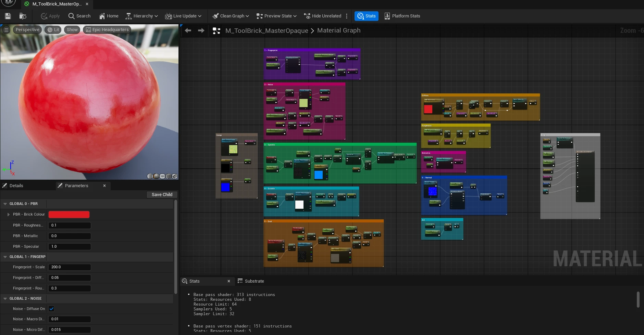Expand the PBR - Brick Colour row

(x=9, y=214)
